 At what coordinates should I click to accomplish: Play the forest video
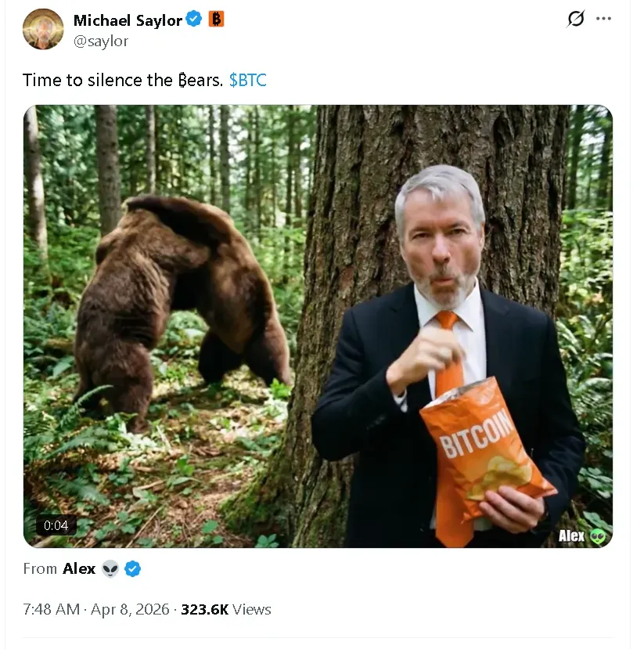click(x=318, y=326)
